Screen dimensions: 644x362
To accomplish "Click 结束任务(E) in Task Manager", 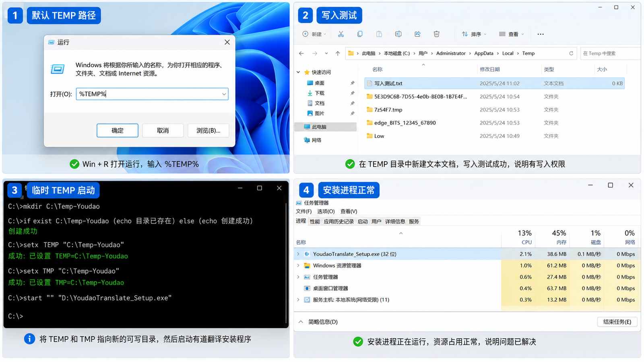I will (x=617, y=322).
